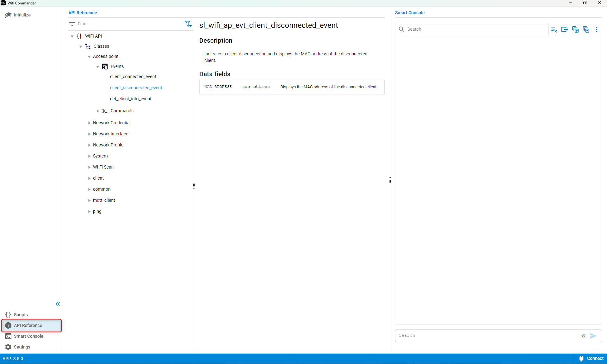Select client_disconnected_event in tree

coord(136,88)
